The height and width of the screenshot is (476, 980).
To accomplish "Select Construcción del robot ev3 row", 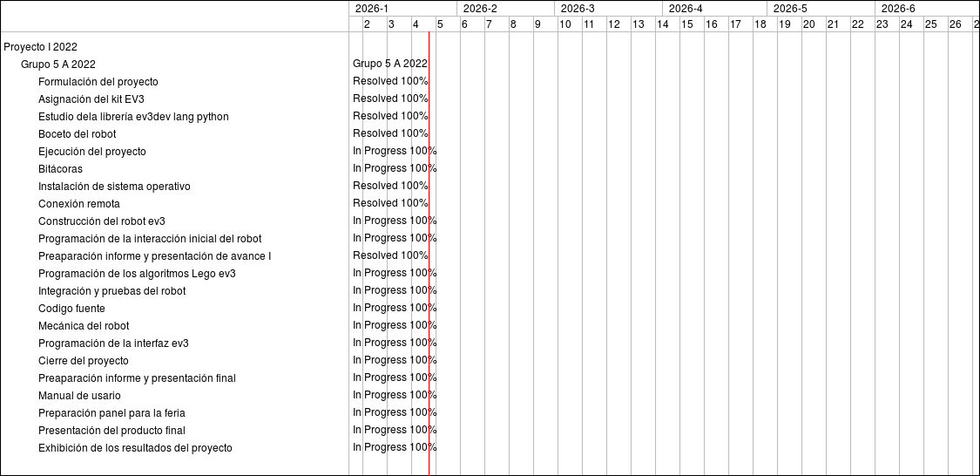I will [x=102, y=221].
